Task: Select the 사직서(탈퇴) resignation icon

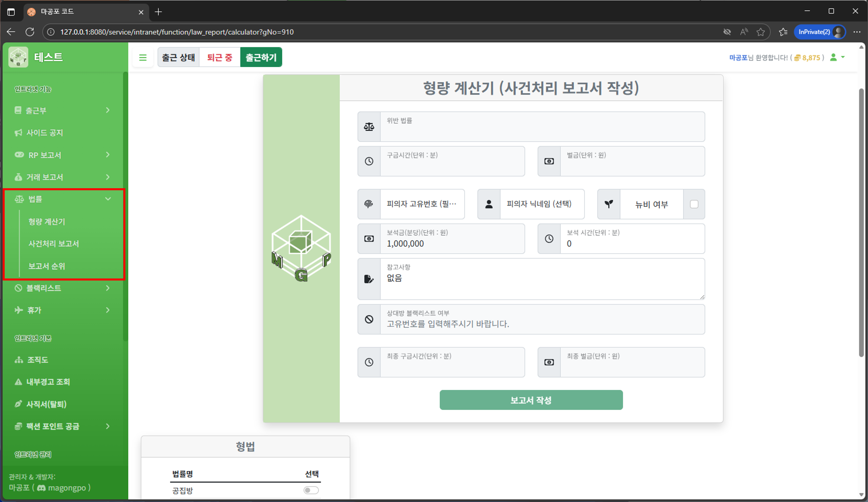Action: tap(18, 404)
